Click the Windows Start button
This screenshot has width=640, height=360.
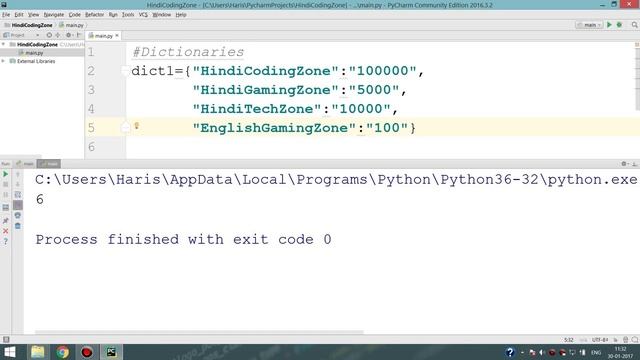10,352
